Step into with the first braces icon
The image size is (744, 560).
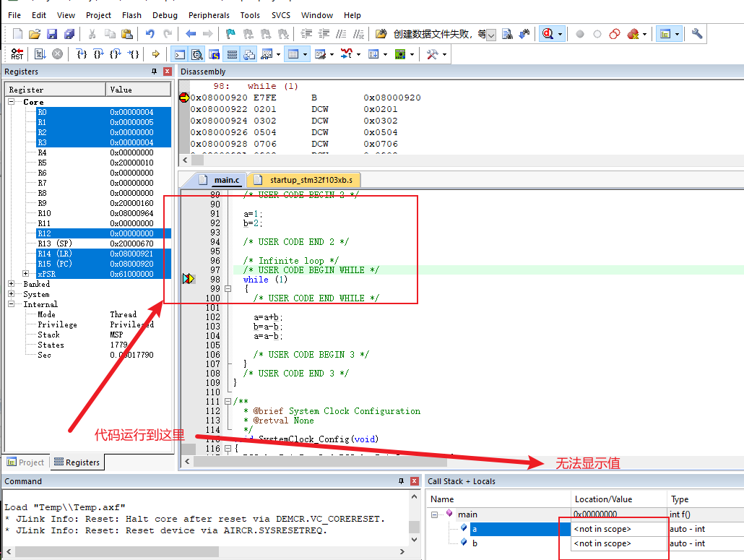(82, 54)
